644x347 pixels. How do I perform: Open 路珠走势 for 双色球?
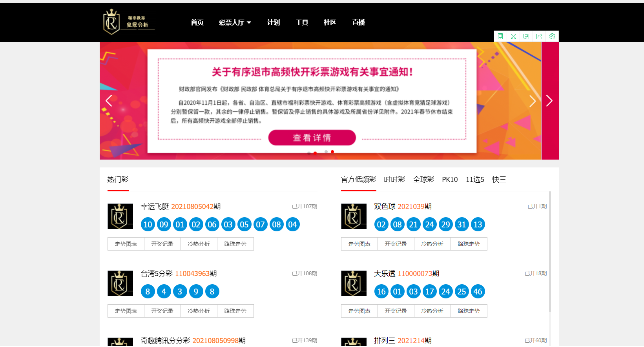point(469,244)
